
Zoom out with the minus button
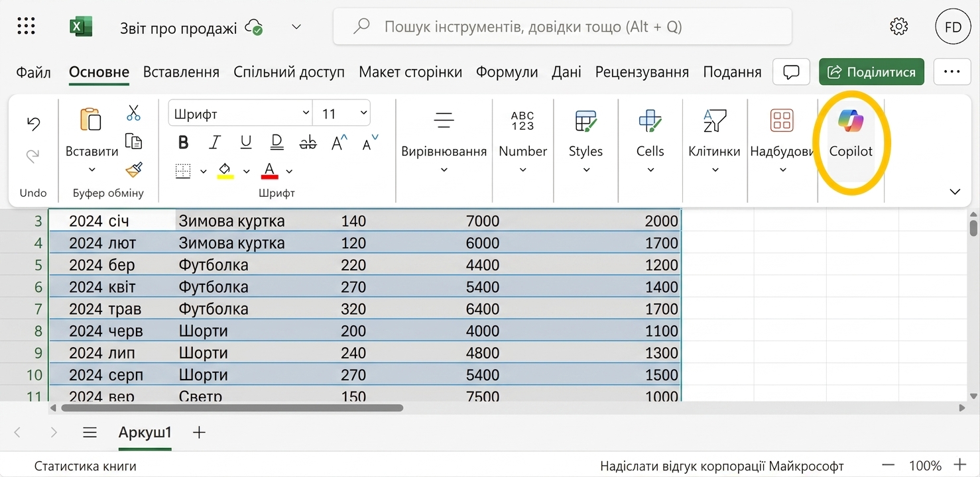888,465
